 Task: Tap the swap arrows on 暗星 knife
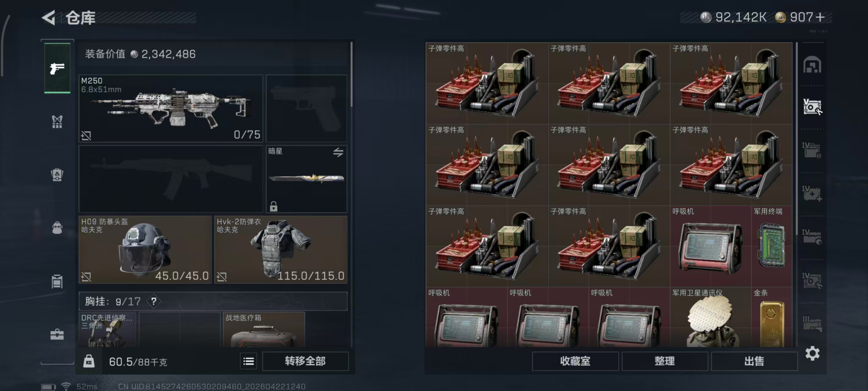[x=338, y=152]
